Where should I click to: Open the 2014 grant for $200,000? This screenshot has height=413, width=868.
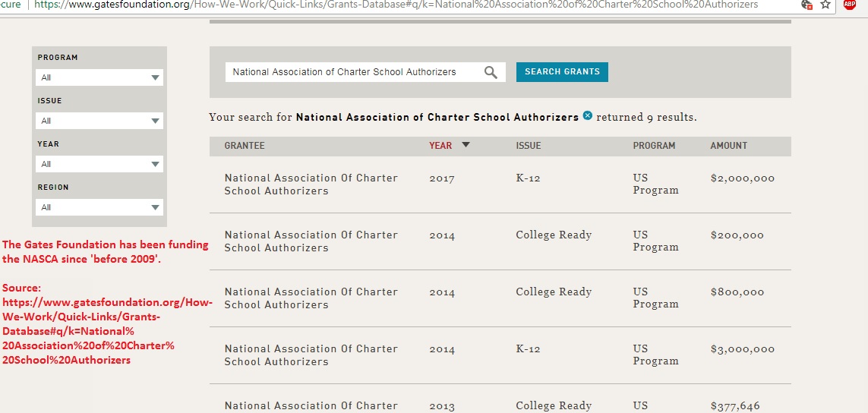pyautogui.click(x=500, y=241)
